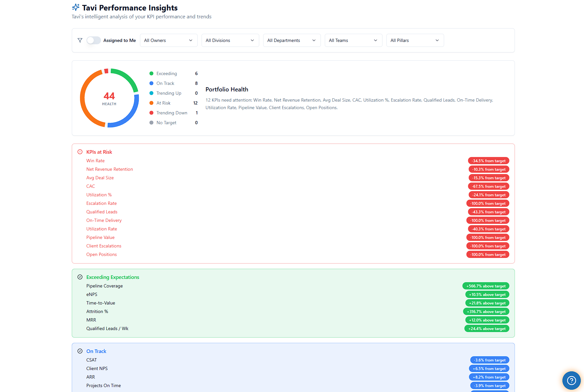Open the All Owners dropdown
584x392 pixels.
(x=168, y=40)
